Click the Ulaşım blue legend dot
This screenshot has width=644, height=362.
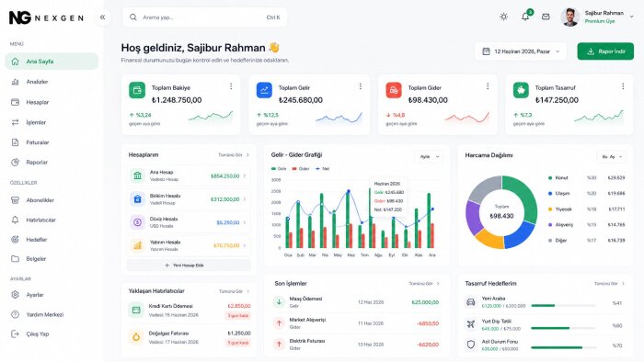point(550,194)
